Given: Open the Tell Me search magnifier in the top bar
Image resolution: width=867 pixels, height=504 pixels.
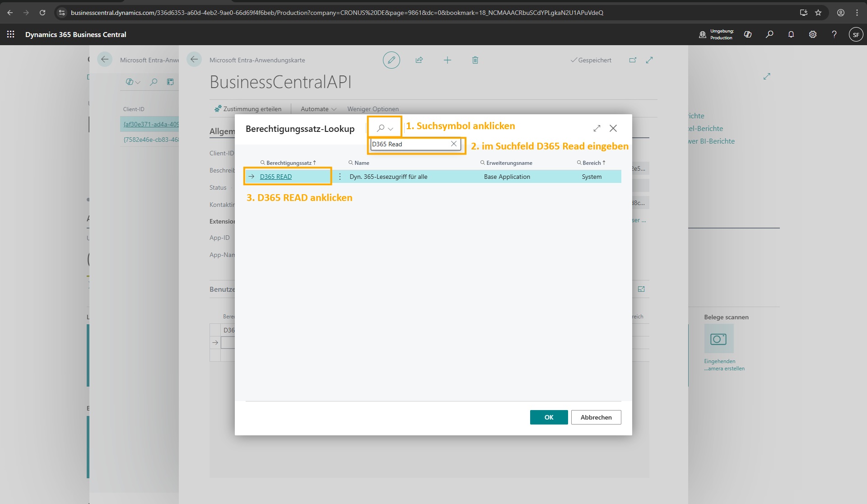Looking at the screenshot, I should pos(769,34).
